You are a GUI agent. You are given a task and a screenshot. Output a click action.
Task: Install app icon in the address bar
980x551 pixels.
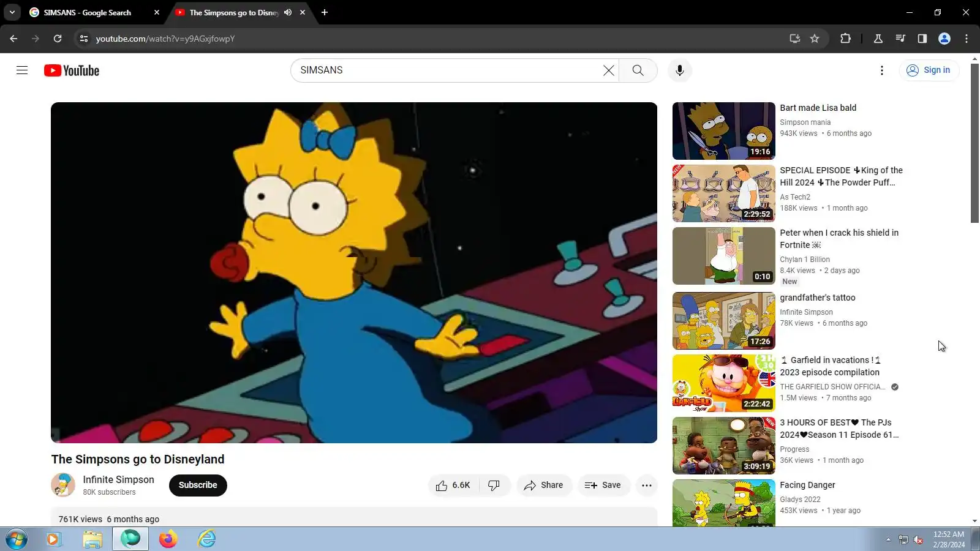[794, 39]
